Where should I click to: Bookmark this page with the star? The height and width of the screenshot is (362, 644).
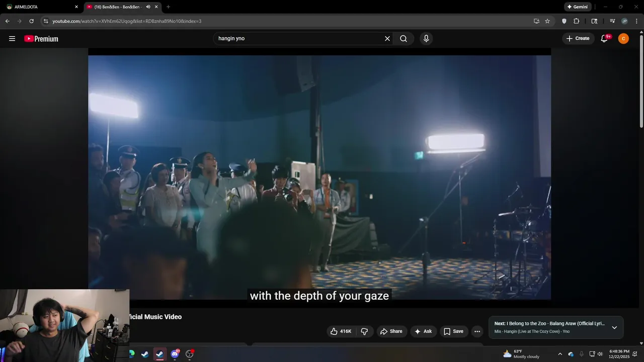547,21
